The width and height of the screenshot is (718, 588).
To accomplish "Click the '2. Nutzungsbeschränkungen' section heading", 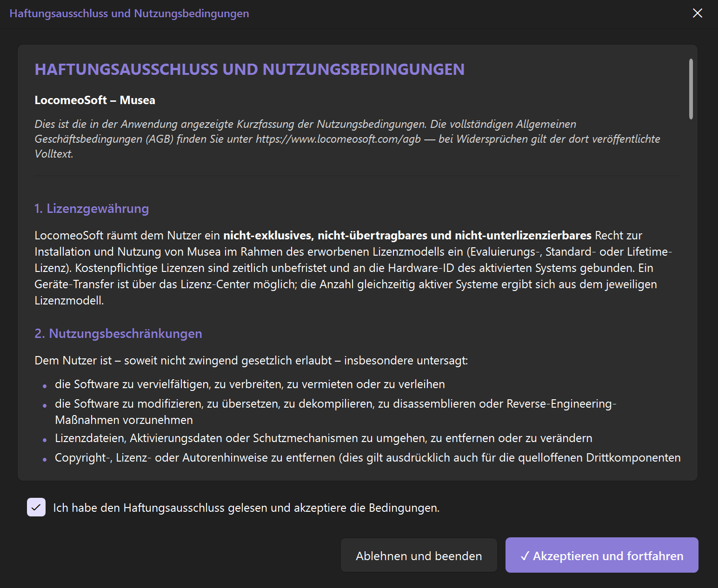I will point(118,333).
